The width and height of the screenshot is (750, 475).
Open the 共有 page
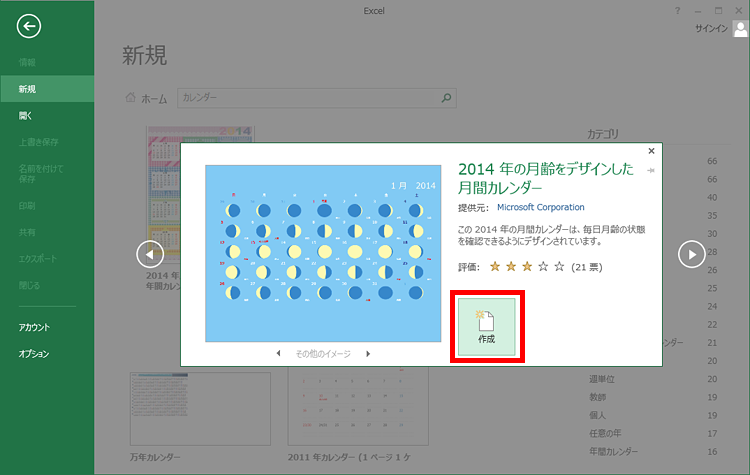click(27, 232)
